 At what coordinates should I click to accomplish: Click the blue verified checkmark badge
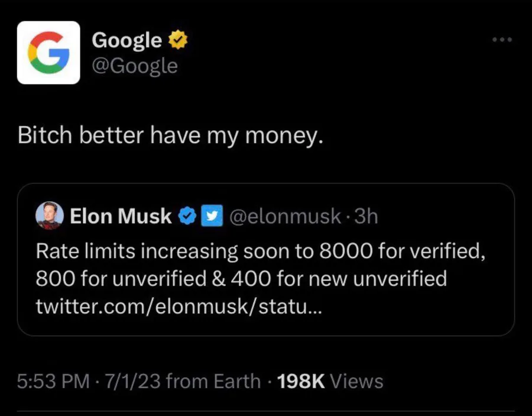(187, 215)
